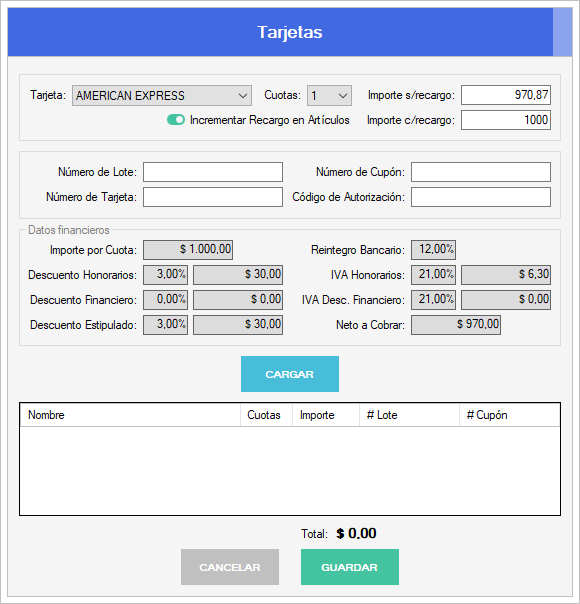This screenshot has width=580, height=604.
Task: Click the CARGAR button
Action: 290,374
